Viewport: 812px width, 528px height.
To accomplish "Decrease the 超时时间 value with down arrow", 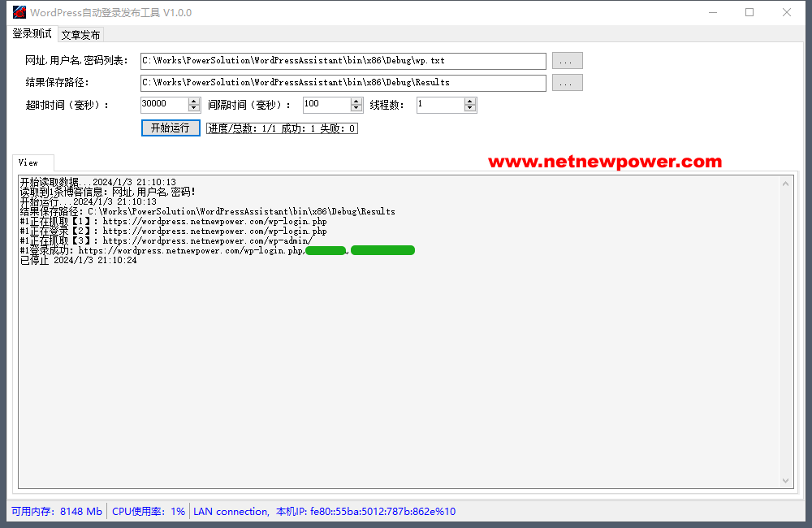I will click(x=194, y=108).
